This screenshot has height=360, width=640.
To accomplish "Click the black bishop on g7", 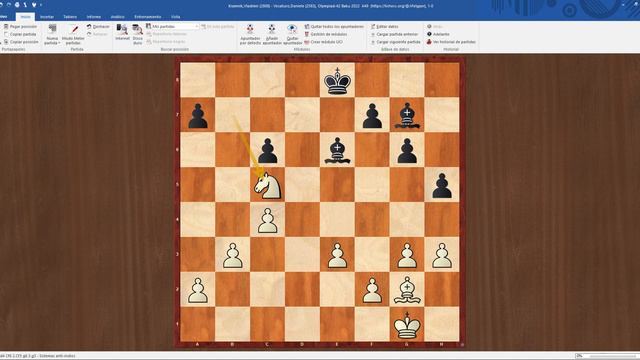I will tap(407, 115).
